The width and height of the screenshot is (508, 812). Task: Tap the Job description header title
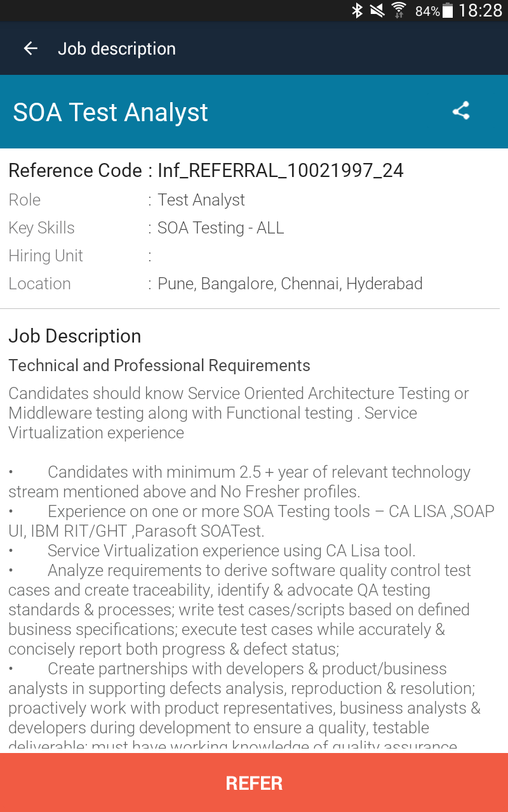point(117,49)
